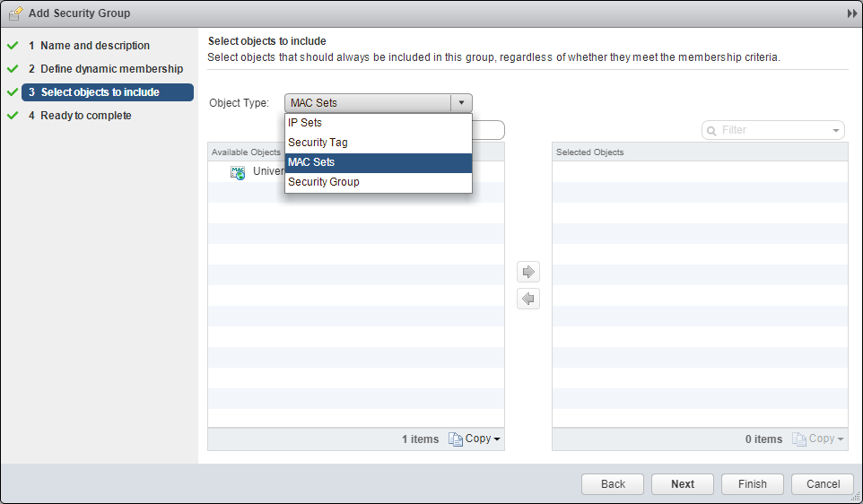Expand the Copy menu under Available Objects
Image resolution: width=863 pixels, height=504 pixels.
(496, 439)
